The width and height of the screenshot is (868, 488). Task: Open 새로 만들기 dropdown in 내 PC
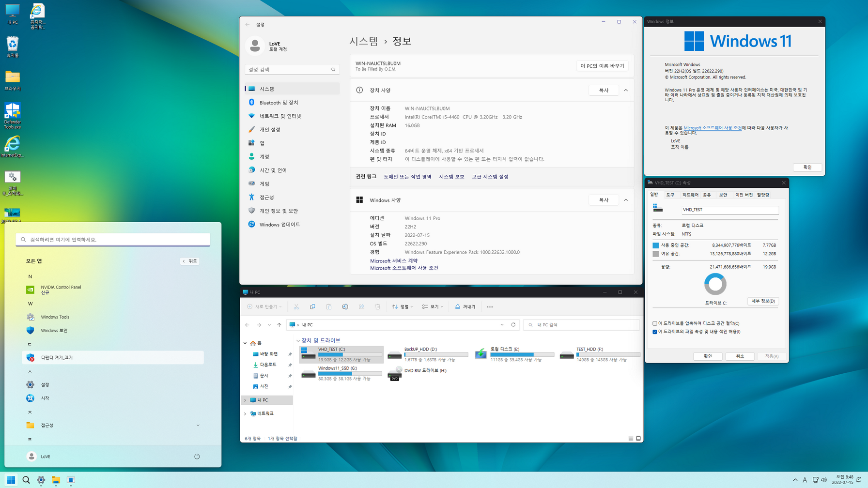point(264,306)
